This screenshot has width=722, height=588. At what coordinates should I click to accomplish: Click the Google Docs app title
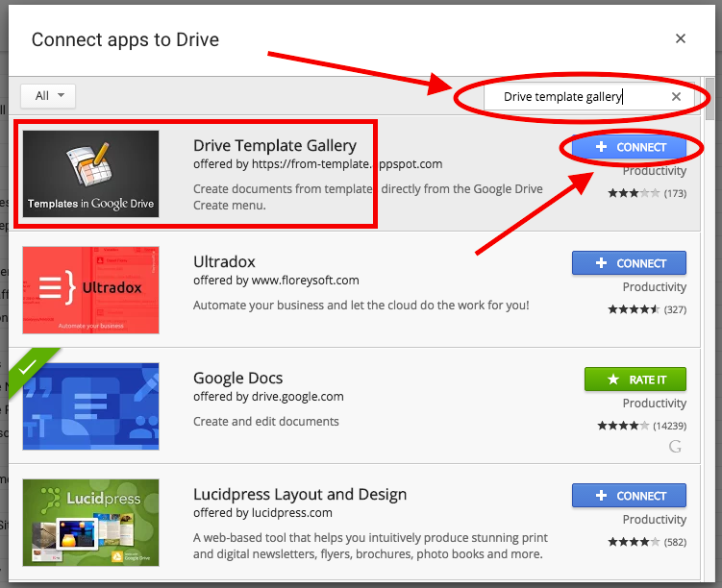pyautogui.click(x=238, y=379)
